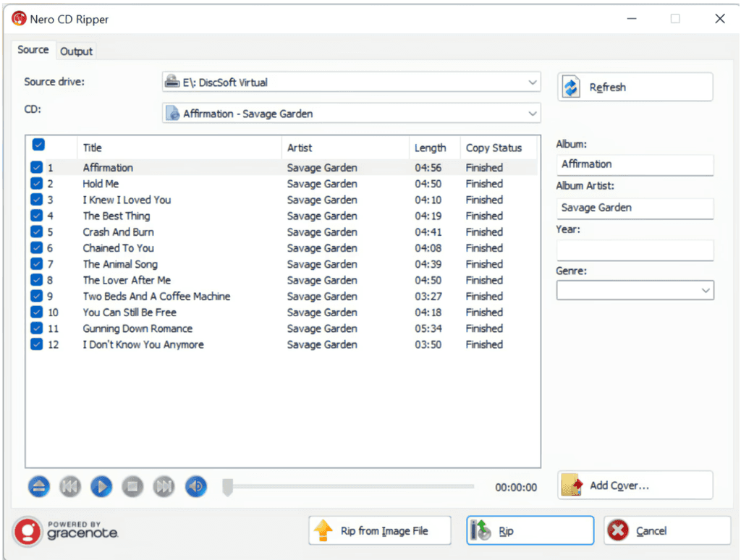Skip to the previous track
The width and height of the screenshot is (741, 560).
pos(70,486)
